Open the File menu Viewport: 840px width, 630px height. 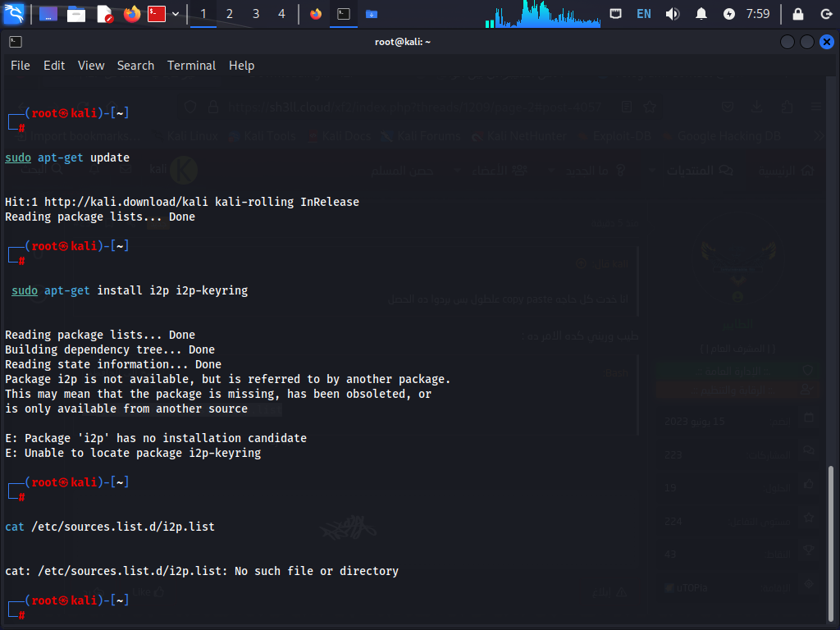coord(21,66)
